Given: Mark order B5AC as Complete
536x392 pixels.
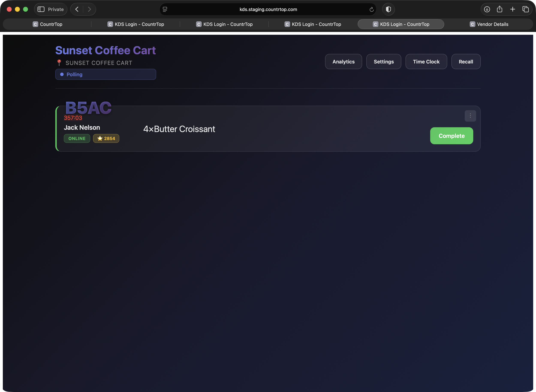Looking at the screenshot, I should [x=451, y=136].
